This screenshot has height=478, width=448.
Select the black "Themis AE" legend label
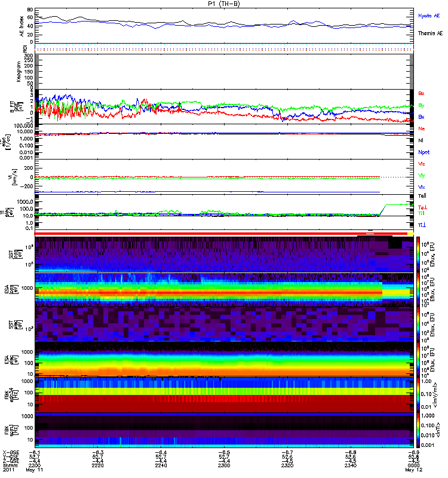click(430, 33)
